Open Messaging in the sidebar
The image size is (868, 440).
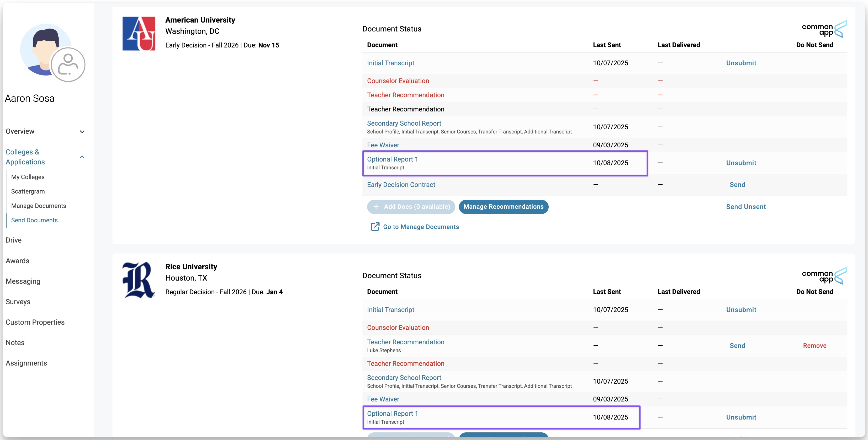pos(23,281)
